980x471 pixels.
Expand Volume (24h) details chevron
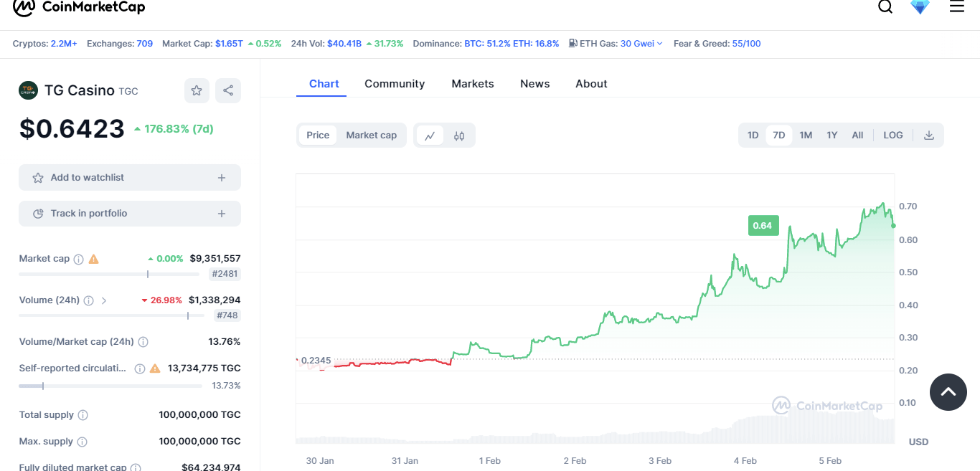[x=104, y=300]
